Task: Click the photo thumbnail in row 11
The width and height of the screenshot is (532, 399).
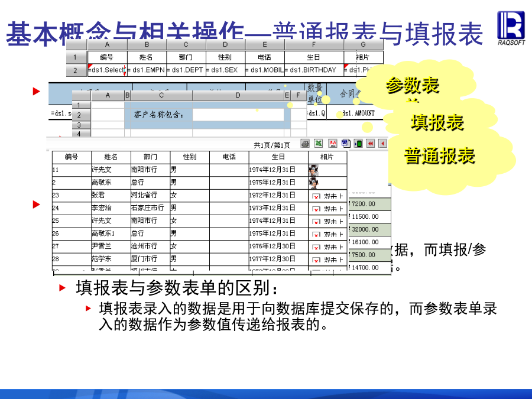Action: pos(313,170)
